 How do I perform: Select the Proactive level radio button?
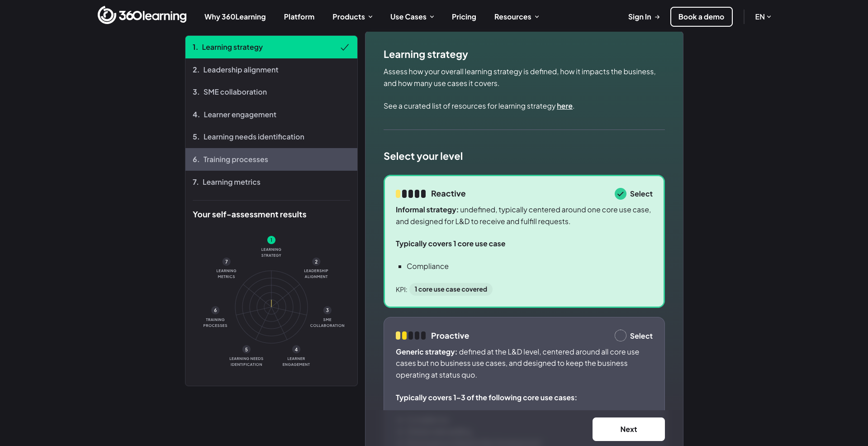point(620,336)
